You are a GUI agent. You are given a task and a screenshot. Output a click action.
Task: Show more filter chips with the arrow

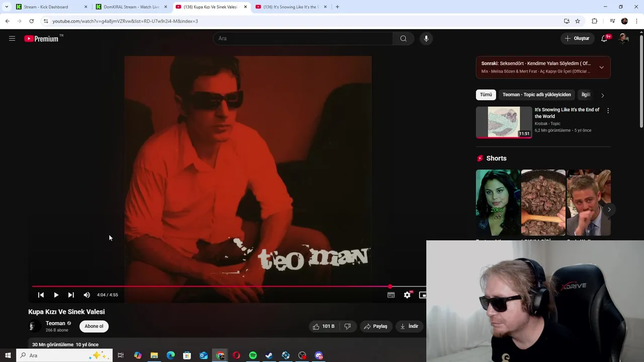tap(603, 95)
